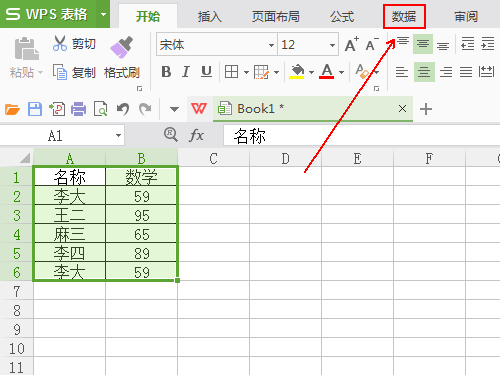Switch to the 数据 tab
This screenshot has width=500, height=375.
tap(404, 16)
